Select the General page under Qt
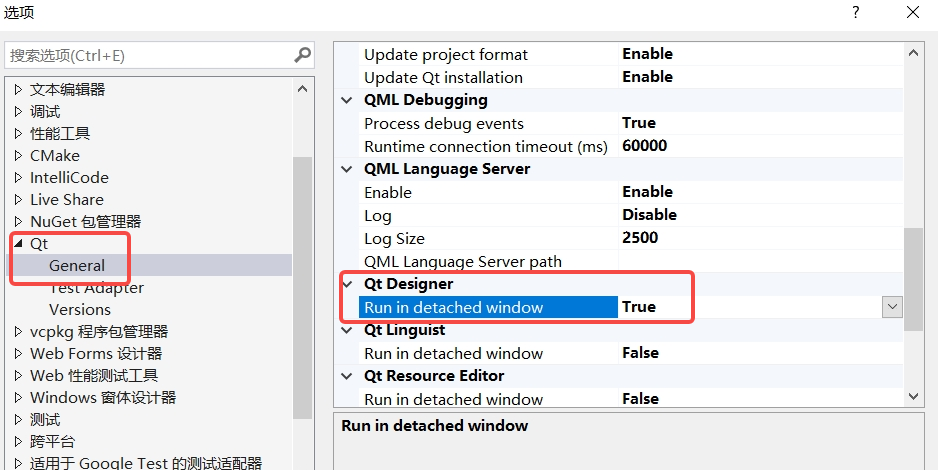This screenshot has width=938, height=470. pyautogui.click(x=77, y=265)
